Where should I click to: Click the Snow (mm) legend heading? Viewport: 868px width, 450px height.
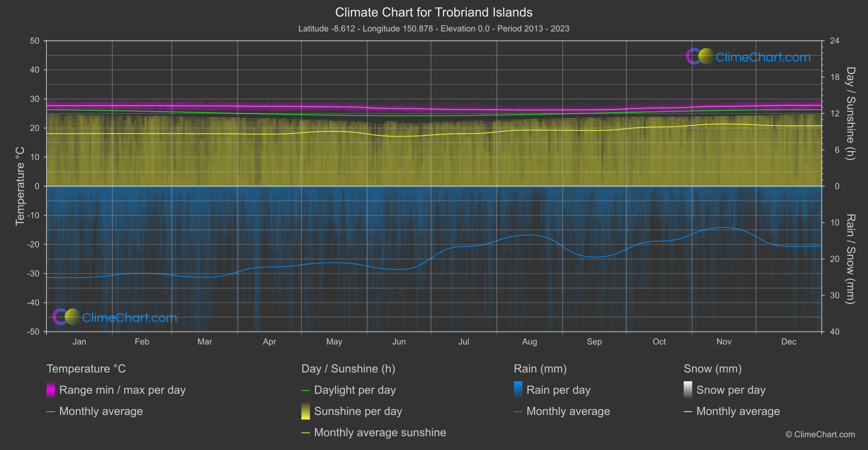(x=713, y=369)
